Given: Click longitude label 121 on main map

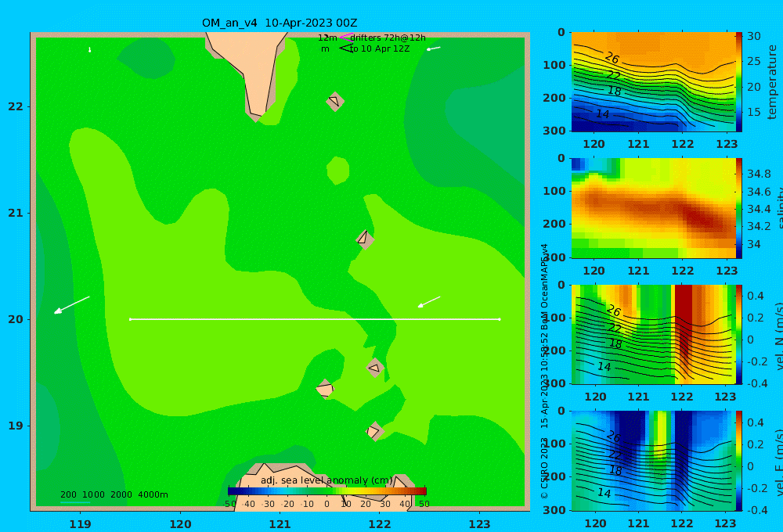Looking at the screenshot, I should [x=280, y=524].
